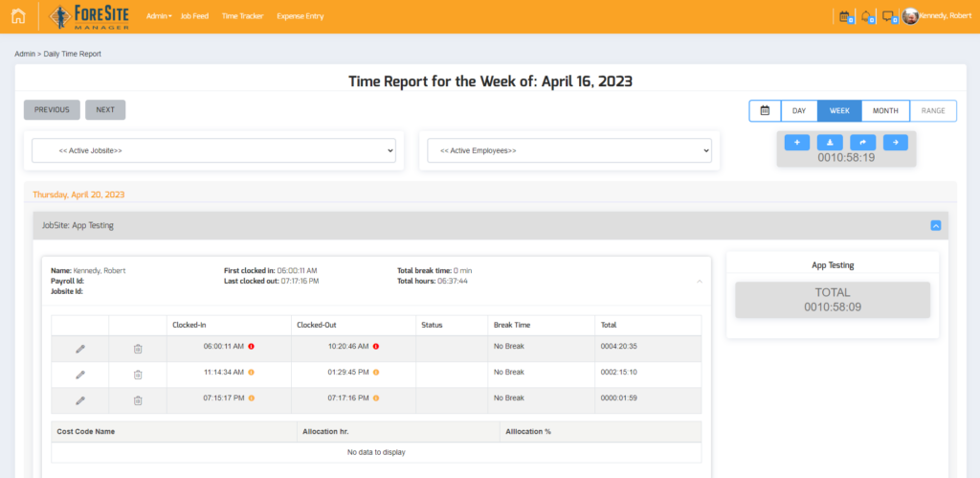Screen dimensions: 980x478
Task: Click the PREVIOUS button
Action: 52,110
